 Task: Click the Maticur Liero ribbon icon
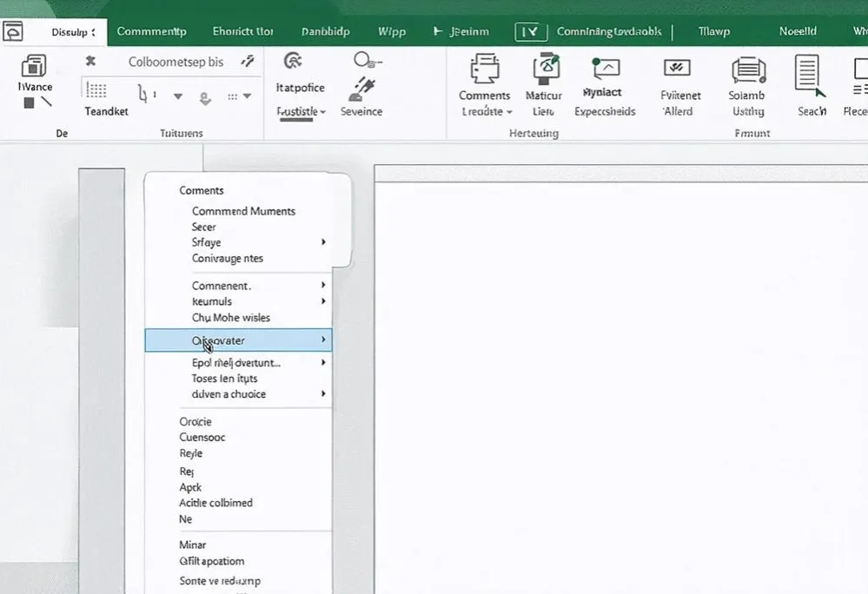545,69
